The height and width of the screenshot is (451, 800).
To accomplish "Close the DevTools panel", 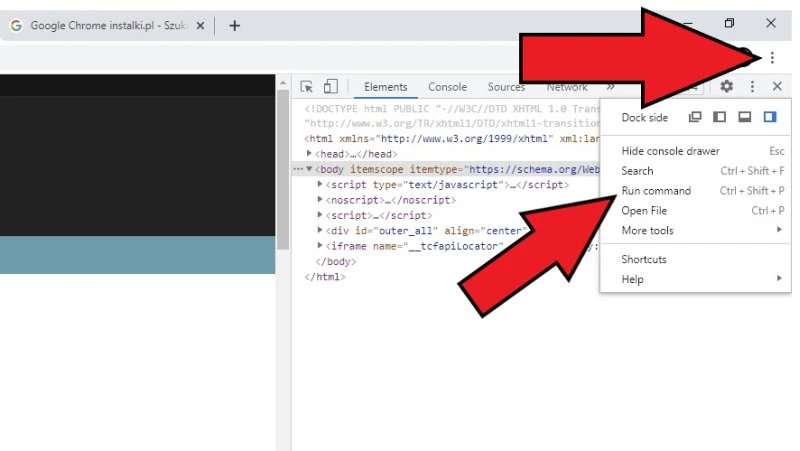I will click(777, 86).
